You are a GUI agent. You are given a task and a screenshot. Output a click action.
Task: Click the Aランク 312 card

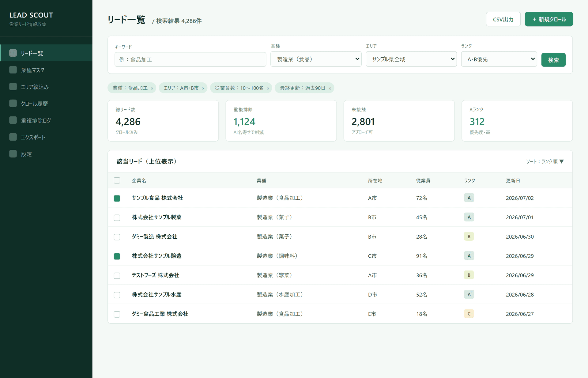click(x=517, y=121)
